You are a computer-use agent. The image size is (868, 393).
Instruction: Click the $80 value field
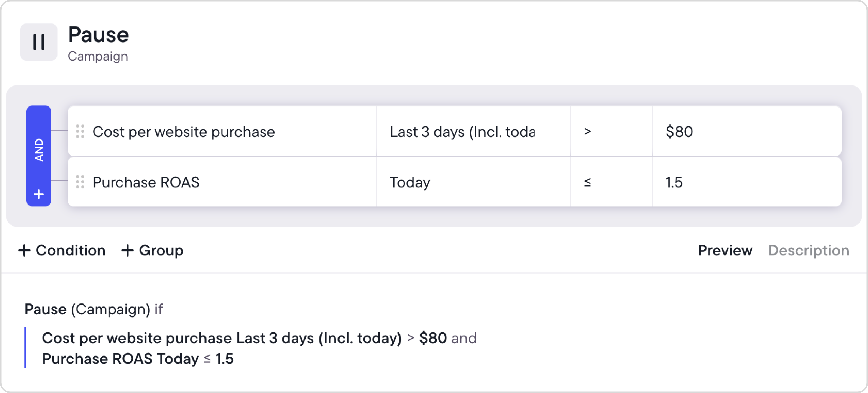coord(747,131)
